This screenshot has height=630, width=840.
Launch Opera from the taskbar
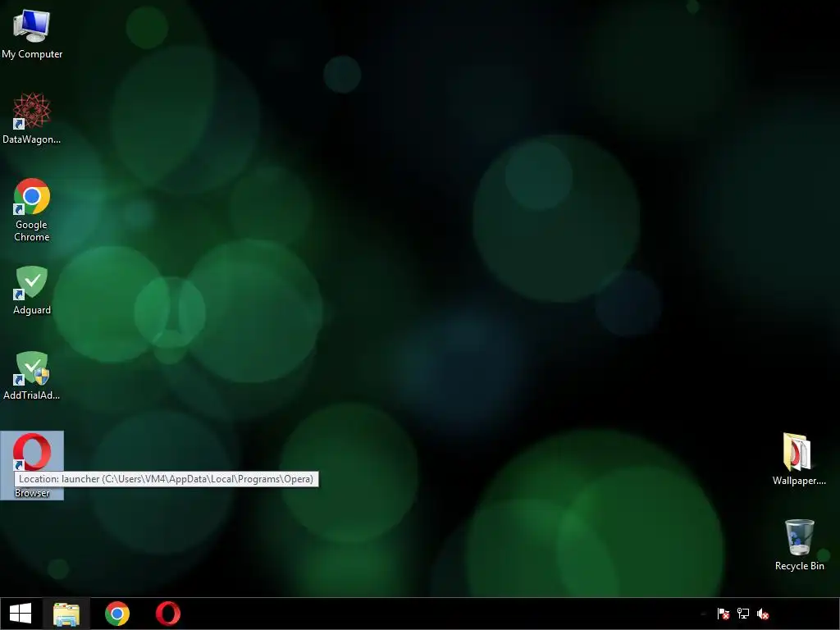tap(168, 614)
